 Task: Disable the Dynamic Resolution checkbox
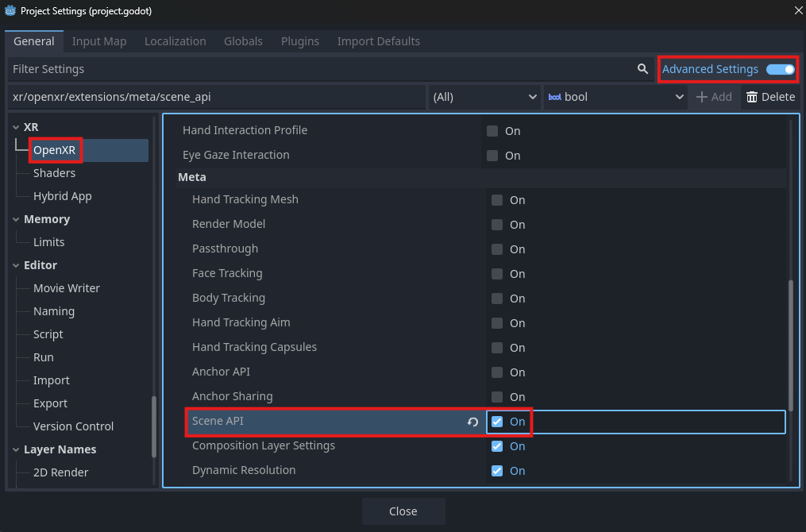[496, 471]
